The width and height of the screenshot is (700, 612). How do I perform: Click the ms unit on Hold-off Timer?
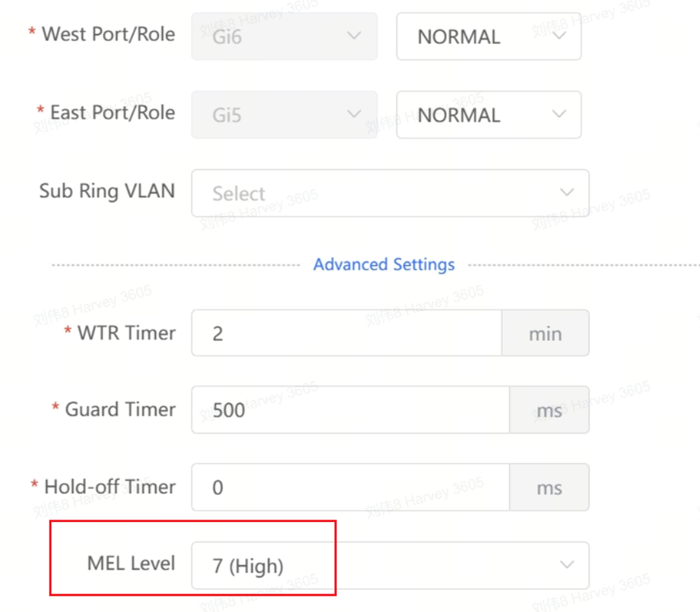coord(549,487)
